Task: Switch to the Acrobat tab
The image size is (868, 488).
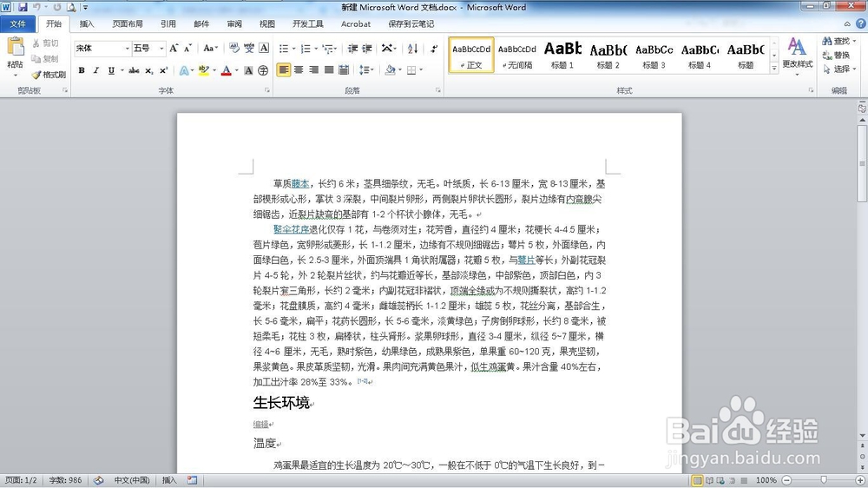Action: [x=356, y=23]
